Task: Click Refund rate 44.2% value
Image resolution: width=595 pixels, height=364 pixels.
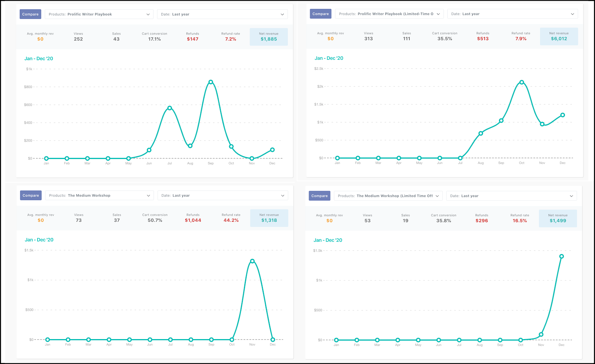Action: pos(231,220)
